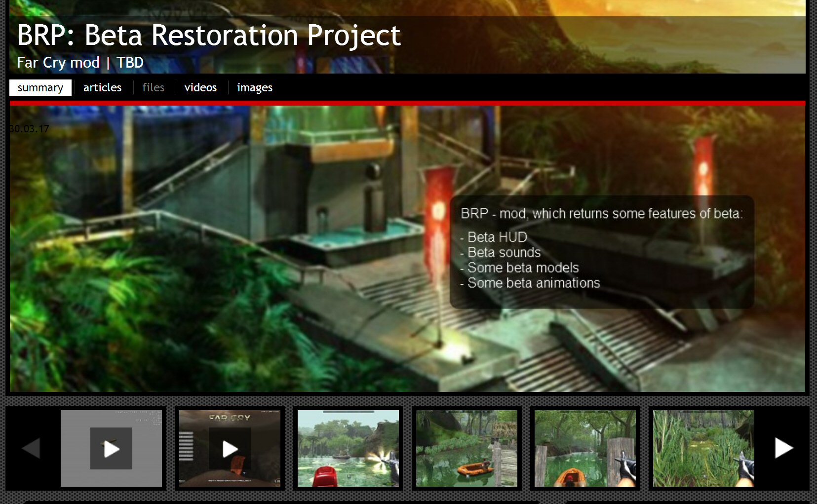Open the files tab
The image size is (817, 504).
point(153,87)
